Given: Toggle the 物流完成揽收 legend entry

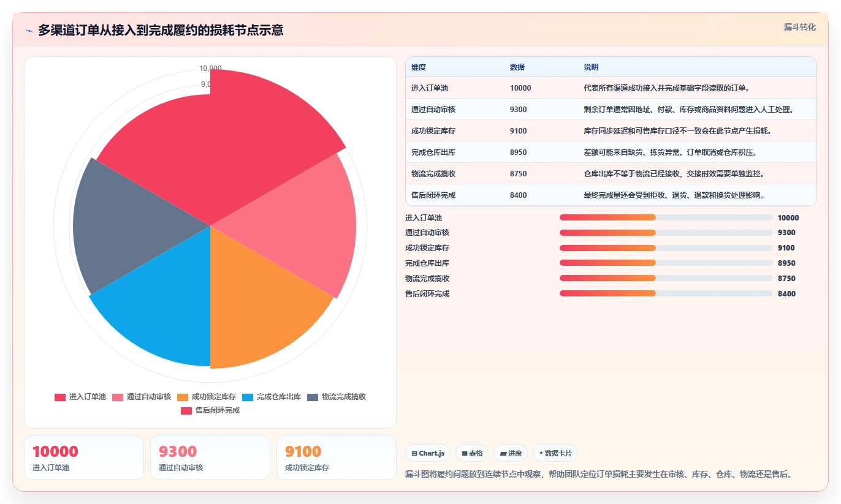Looking at the screenshot, I should [x=337, y=397].
